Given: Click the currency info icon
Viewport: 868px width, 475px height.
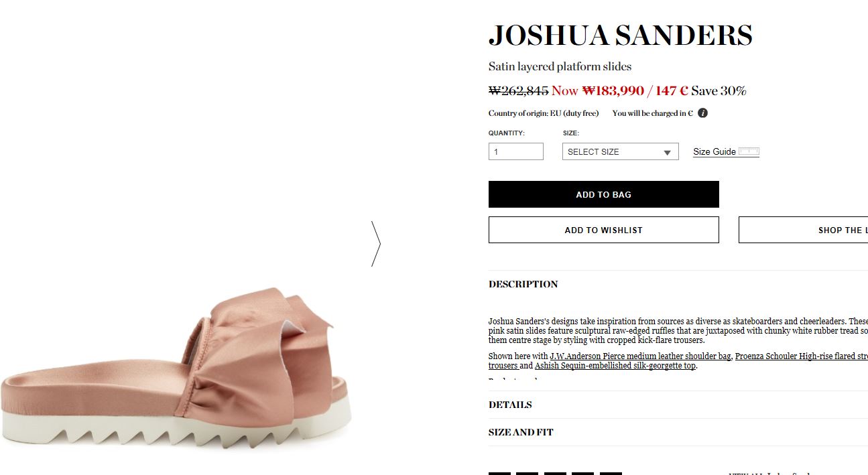Looking at the screenshot, I should (x=702, y=113).
